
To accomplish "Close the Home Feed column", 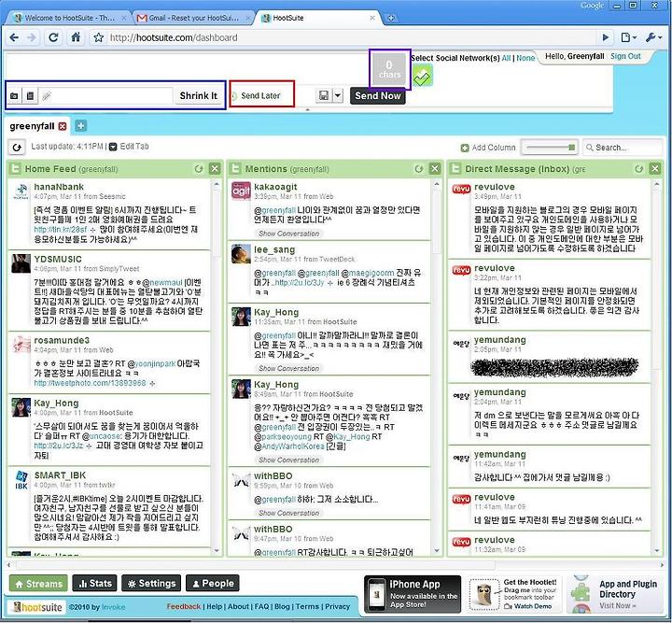I will (x=215, y=169).
